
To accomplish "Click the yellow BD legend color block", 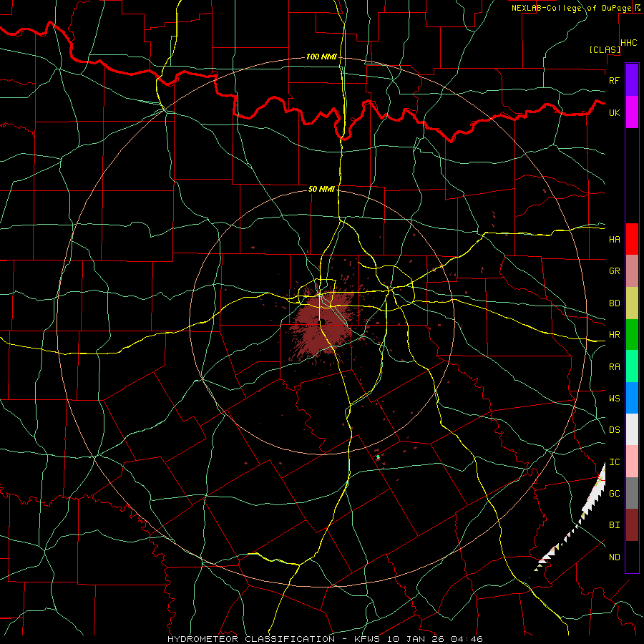I will point(632,303).
